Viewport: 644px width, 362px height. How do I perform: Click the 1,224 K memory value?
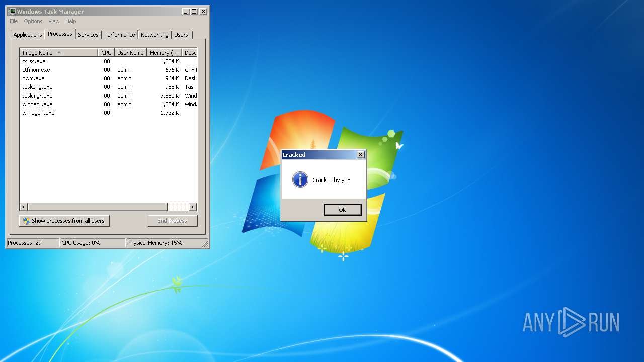click(170, 61)
